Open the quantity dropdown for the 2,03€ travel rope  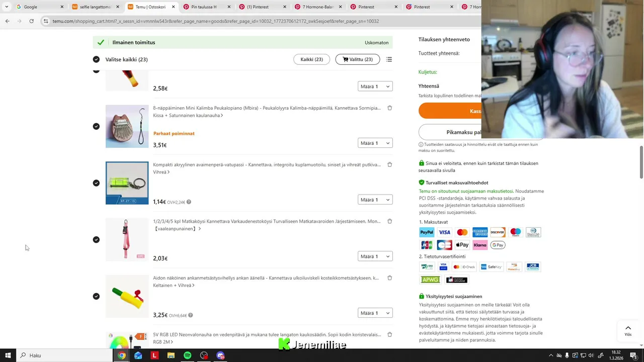(x=375, y=256)
